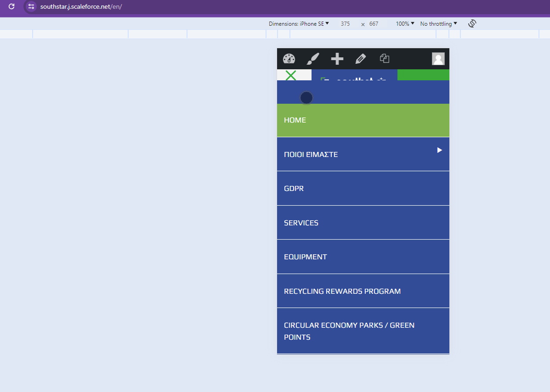Expand the ΠΟΙΟΙ ΕΙΜΑΣΤΕ submenu arrow

click(439, 150)
